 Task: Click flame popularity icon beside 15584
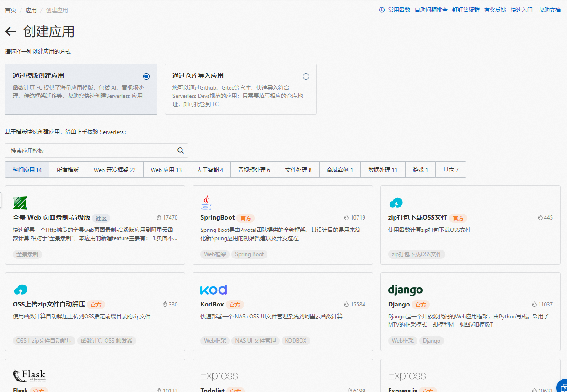click(x=347, y=304)
